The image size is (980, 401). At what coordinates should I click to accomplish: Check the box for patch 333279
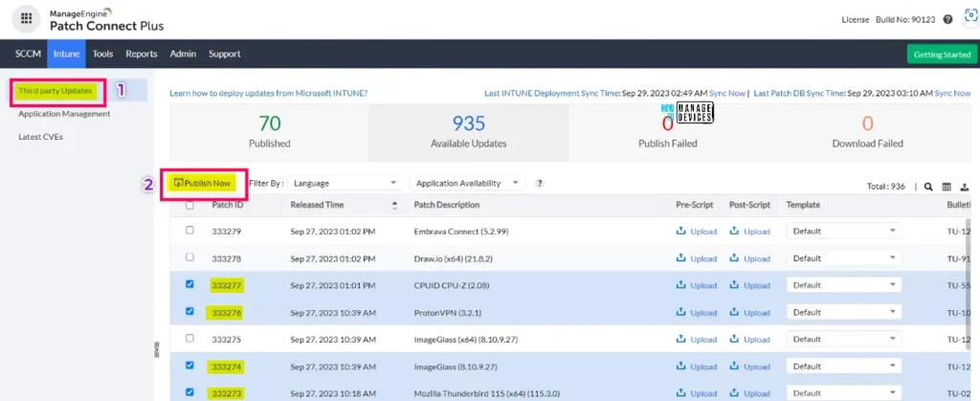(190, 231)
